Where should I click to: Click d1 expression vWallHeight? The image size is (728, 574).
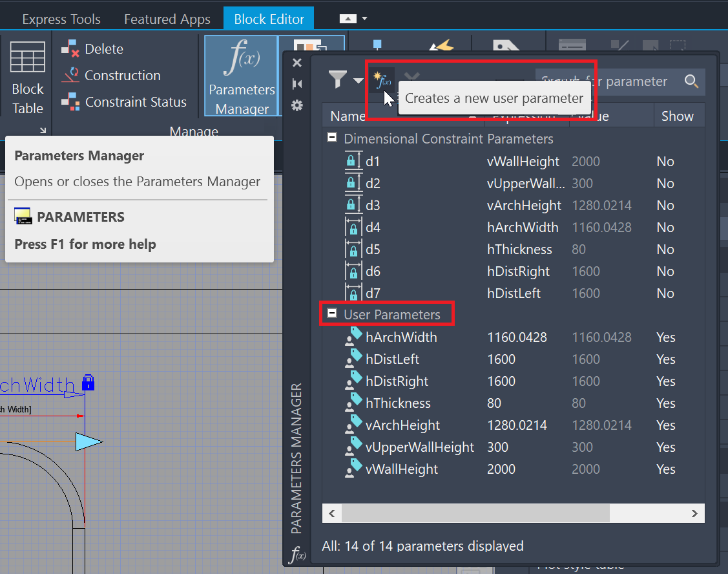click(523, 162)
